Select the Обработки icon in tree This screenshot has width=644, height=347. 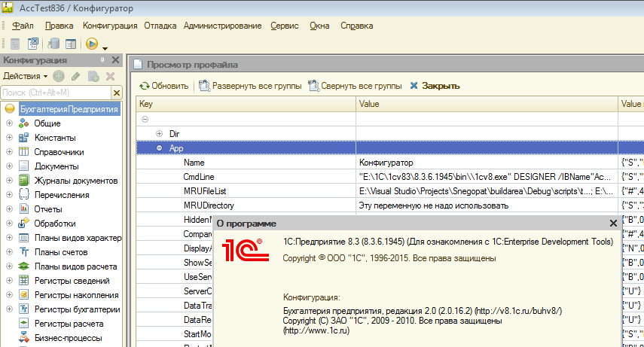(x=24, y=224)
